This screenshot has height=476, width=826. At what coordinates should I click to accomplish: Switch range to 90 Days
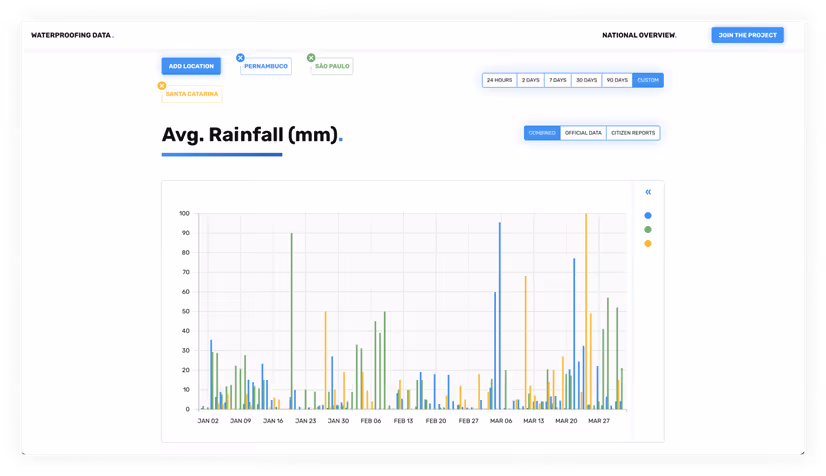pos(617,80)
